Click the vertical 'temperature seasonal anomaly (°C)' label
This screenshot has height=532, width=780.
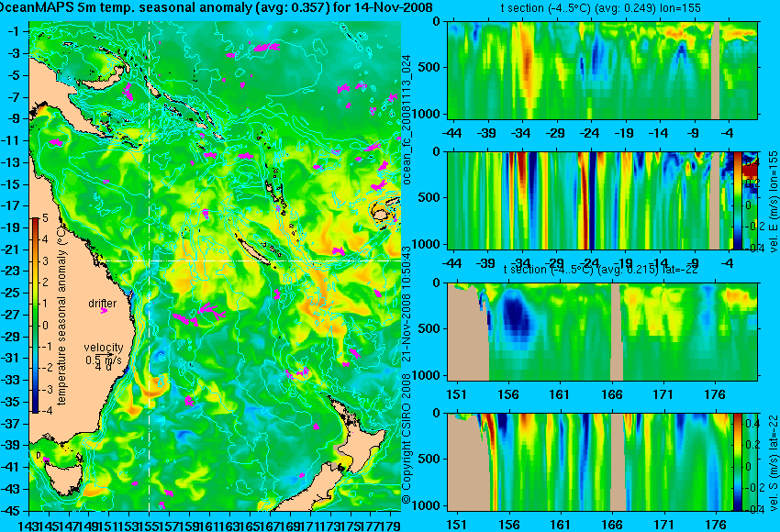coord(61,316)
